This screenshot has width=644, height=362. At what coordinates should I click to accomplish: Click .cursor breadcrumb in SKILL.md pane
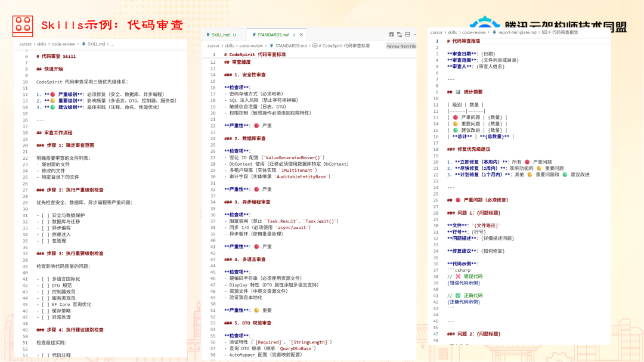25,44
